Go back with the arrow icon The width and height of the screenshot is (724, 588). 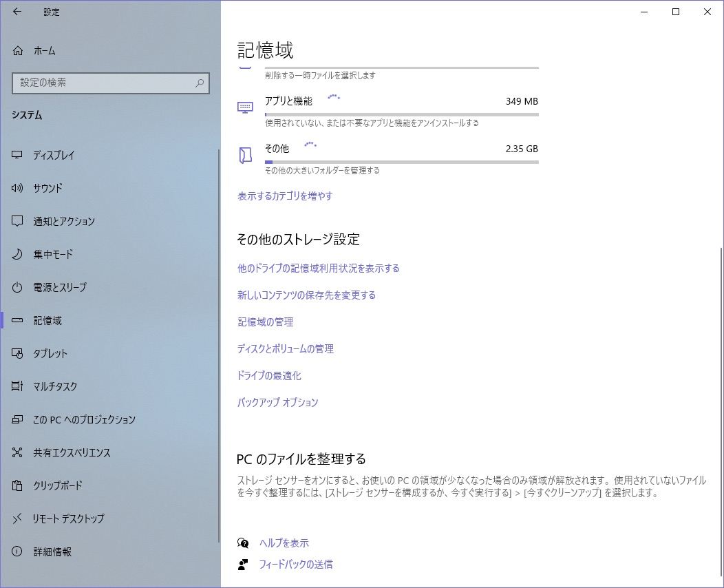17,12
